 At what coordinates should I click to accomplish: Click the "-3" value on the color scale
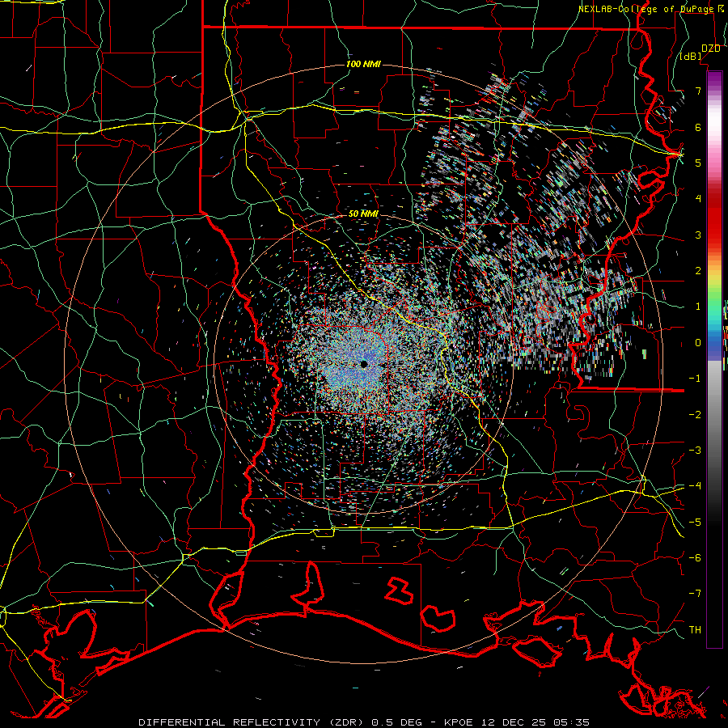[x=695, y=451]
